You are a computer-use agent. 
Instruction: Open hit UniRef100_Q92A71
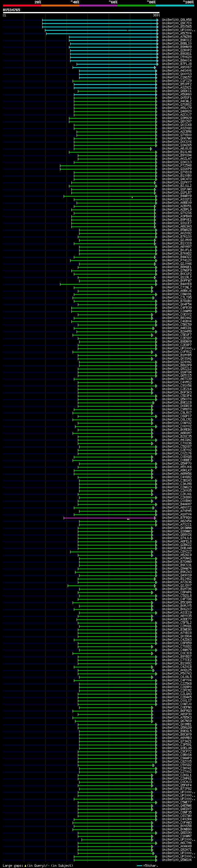coord(177,849)
